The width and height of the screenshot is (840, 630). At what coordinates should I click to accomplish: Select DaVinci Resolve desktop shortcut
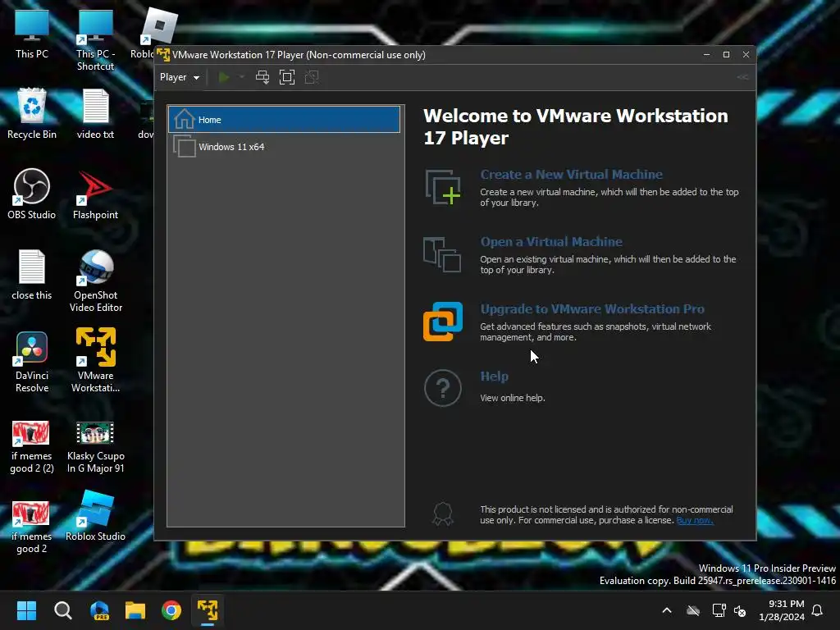pos(32,362)
